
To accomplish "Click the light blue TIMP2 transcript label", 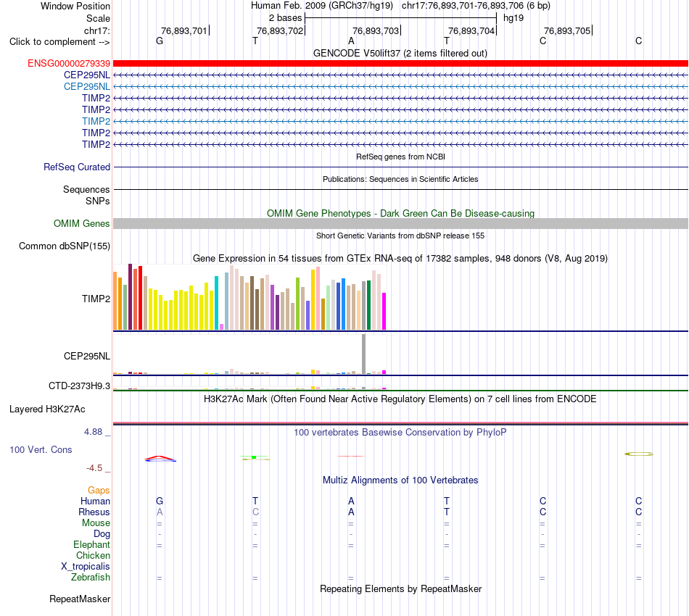I will click(96, 121).
